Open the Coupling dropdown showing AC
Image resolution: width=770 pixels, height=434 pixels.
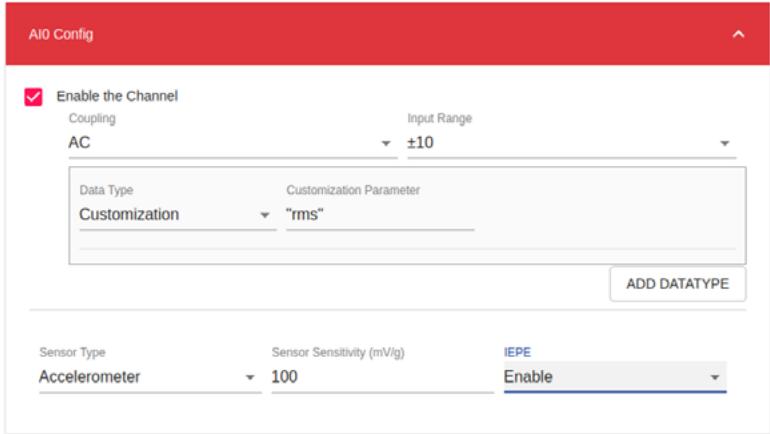click(233, 143)
